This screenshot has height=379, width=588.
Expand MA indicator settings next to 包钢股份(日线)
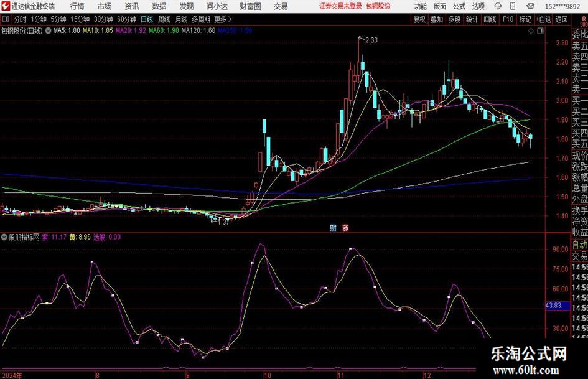49,30
